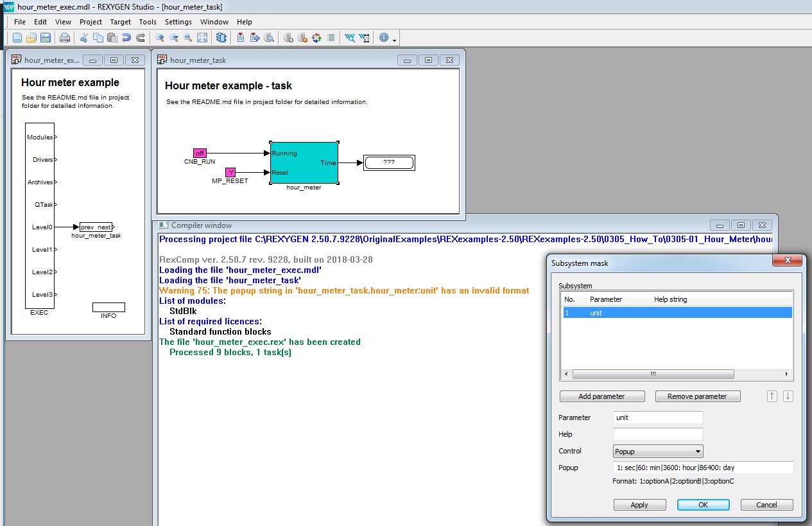The image size is (812, 526).
Task: Focus the Parameter name field
Action: [658, 417]
